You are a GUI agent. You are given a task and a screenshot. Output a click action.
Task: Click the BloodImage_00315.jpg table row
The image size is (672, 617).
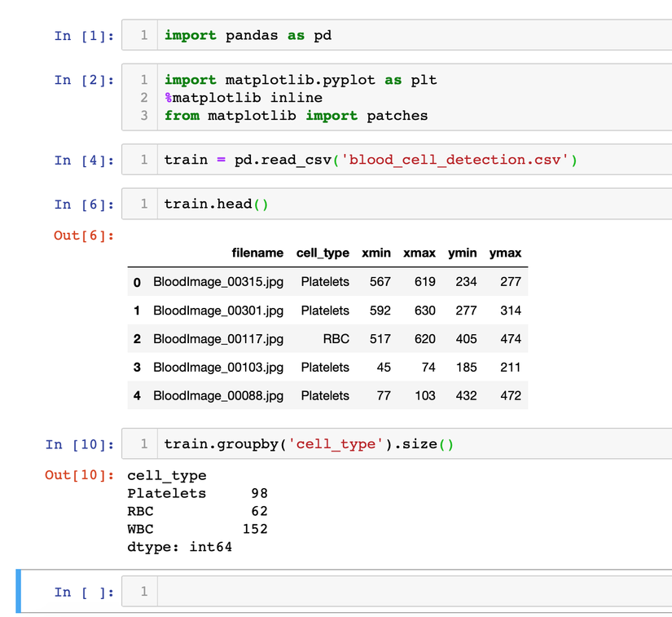pos(326,282)
